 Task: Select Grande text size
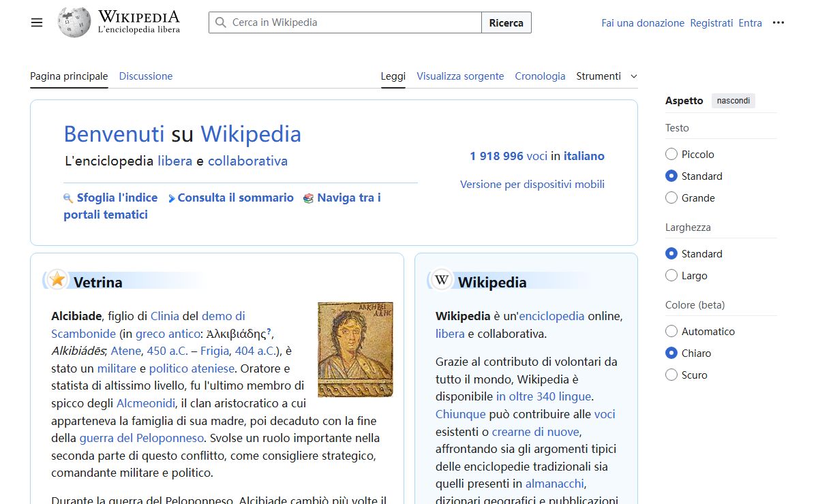[671, 198]
